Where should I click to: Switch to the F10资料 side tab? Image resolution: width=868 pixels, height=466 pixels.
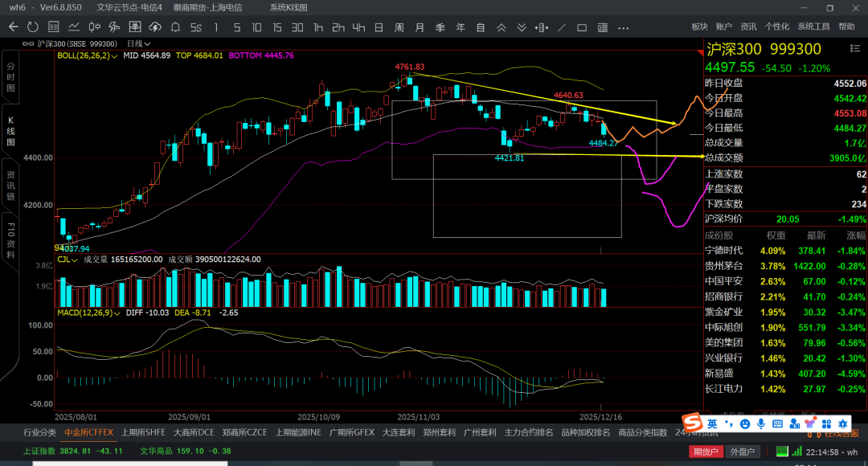pyautogui.click(x=10, y=241)
